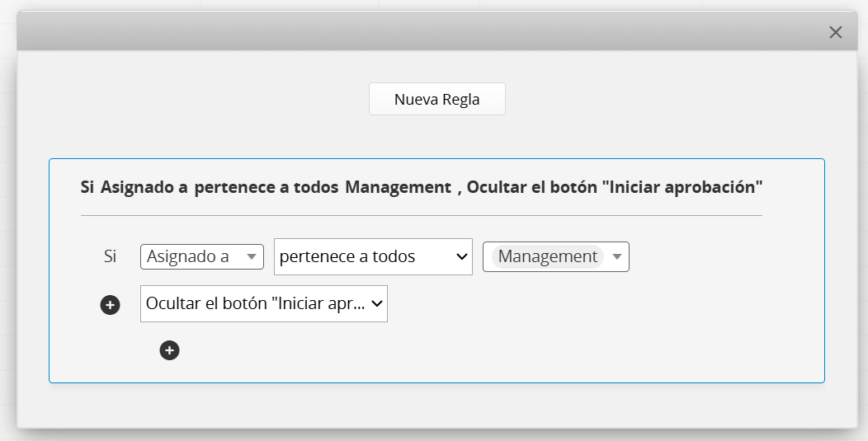Image resolution: width=868 pixels, height=441 pixels.
Task: Click the Nueva Regla button
Action: [436, 100]
